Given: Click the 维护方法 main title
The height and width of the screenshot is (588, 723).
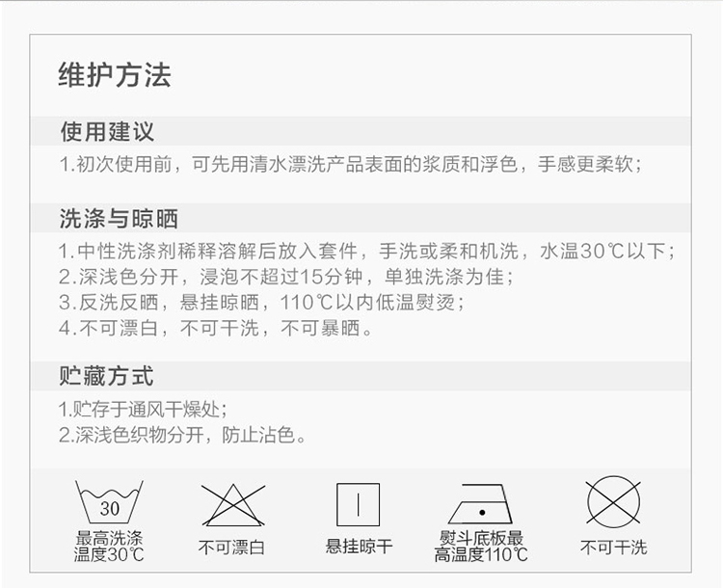Looking at the screenshot, I should point(115,75).
